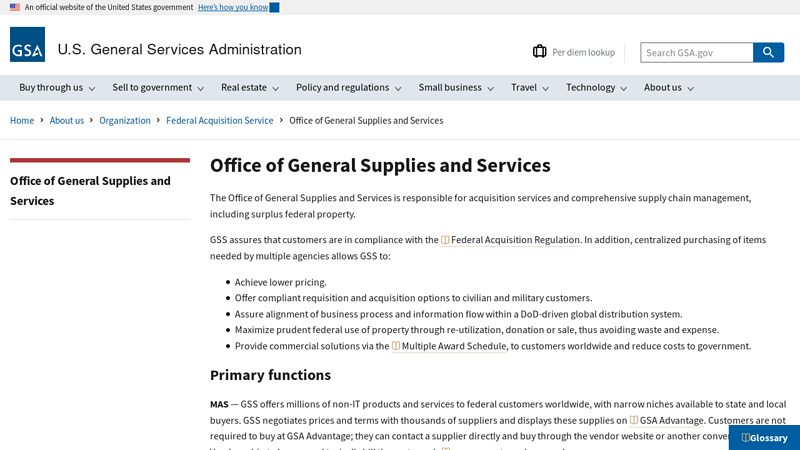The height and width of the screenshot is (450, 800).
Task: Click the Primary functions heading
Action: (270, 375)
